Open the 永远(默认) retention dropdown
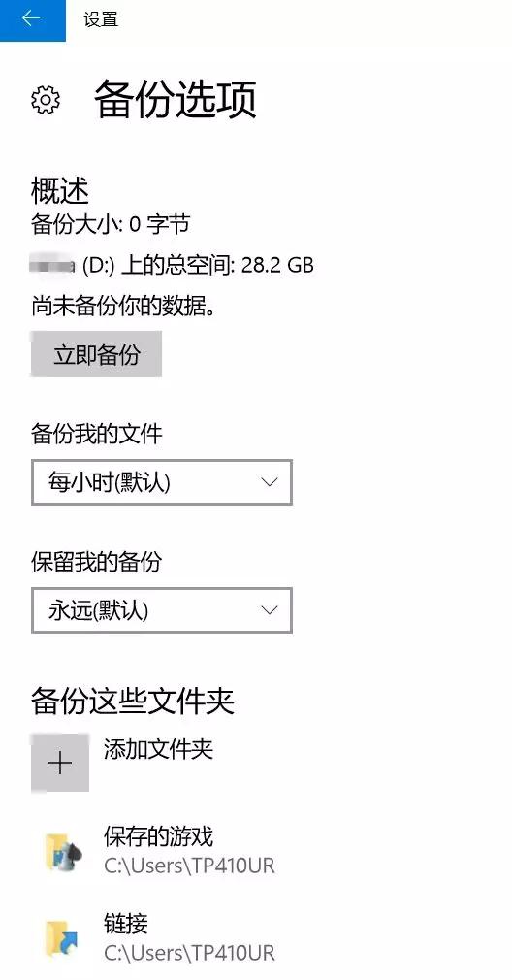Screen dimensions: 512x980 click(x=162, y=610)
